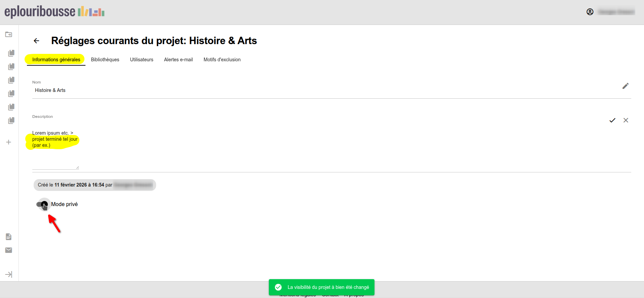Confirm description with the checkmark icon
This screenshot has width=644, height=298.
[x=612, y=120]
